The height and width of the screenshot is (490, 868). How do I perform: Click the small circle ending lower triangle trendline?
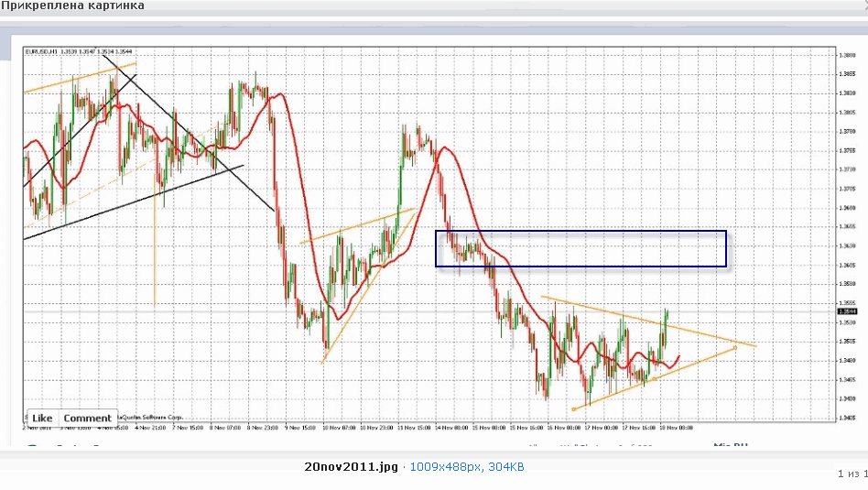point(736,348)
